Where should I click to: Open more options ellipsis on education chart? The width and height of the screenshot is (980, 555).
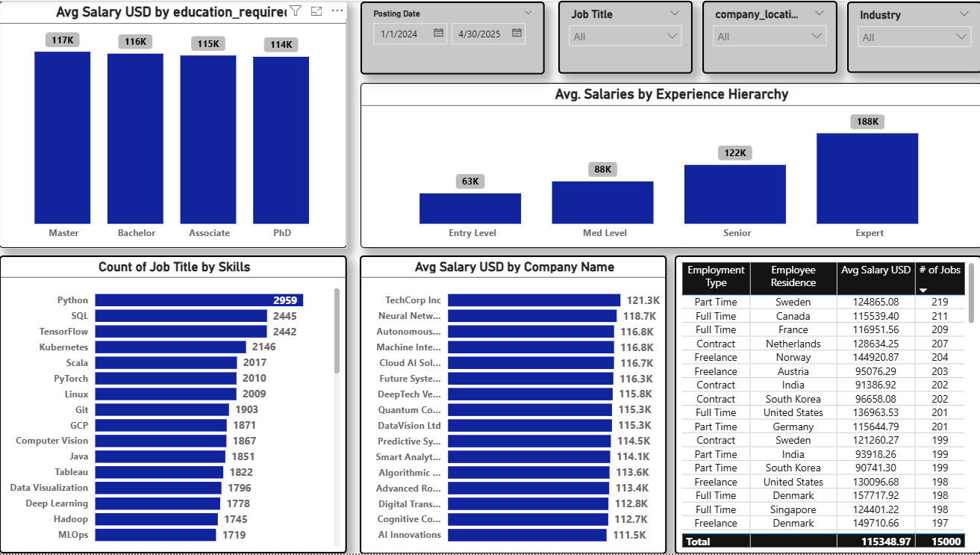[x=337, y=11]
